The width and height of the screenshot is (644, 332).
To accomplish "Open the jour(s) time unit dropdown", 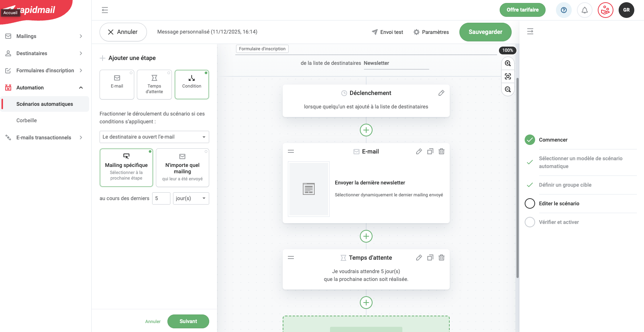I will 191,198.
